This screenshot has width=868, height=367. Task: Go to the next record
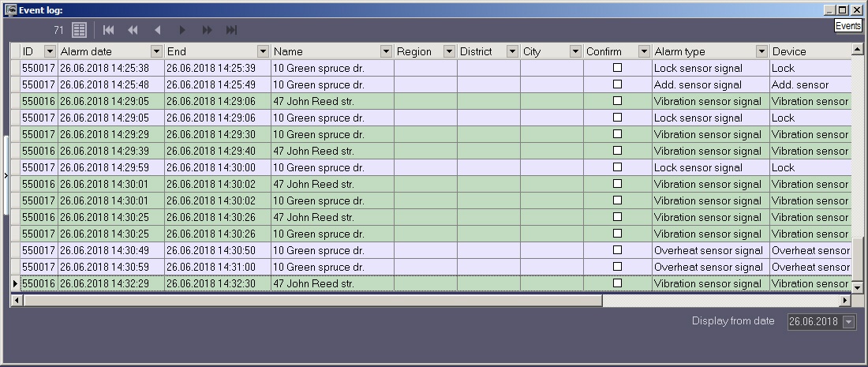[182, 30]
